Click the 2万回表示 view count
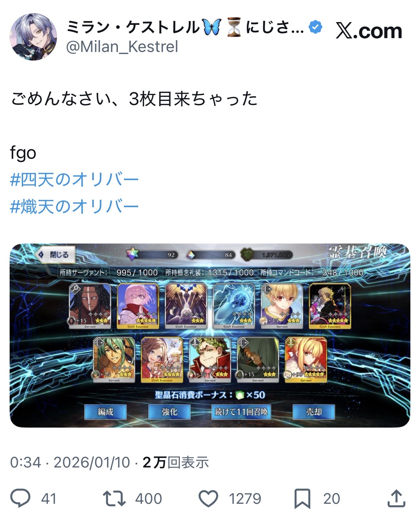420x528 pixels. pyautogui.click(x=175, y=462)
